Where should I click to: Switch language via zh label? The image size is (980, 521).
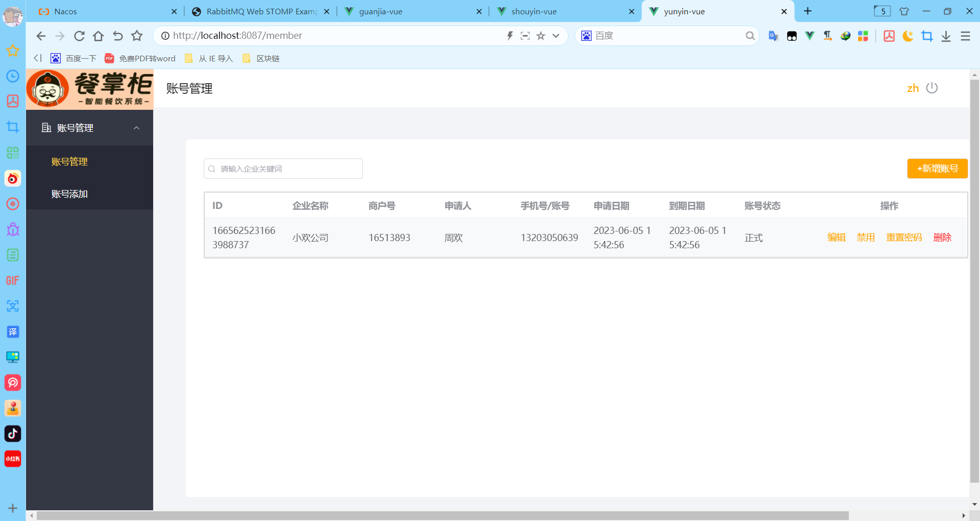click(913, 88)
